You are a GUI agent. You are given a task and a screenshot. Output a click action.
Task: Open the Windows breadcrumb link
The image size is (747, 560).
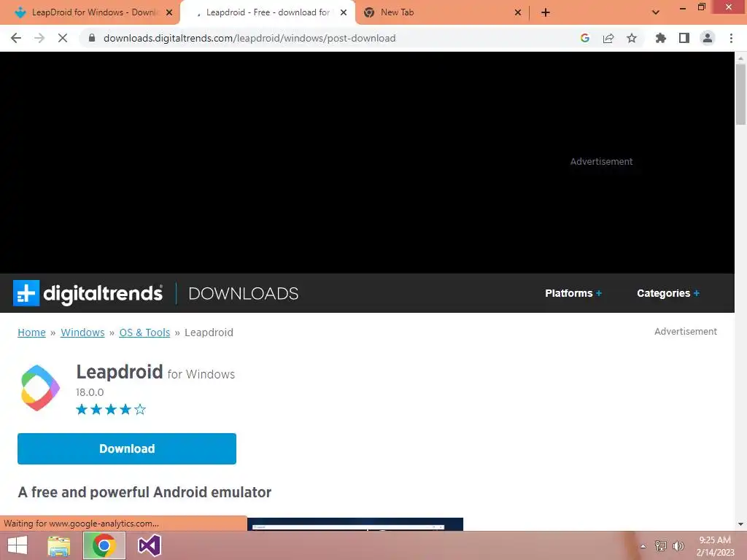[82, 332]
